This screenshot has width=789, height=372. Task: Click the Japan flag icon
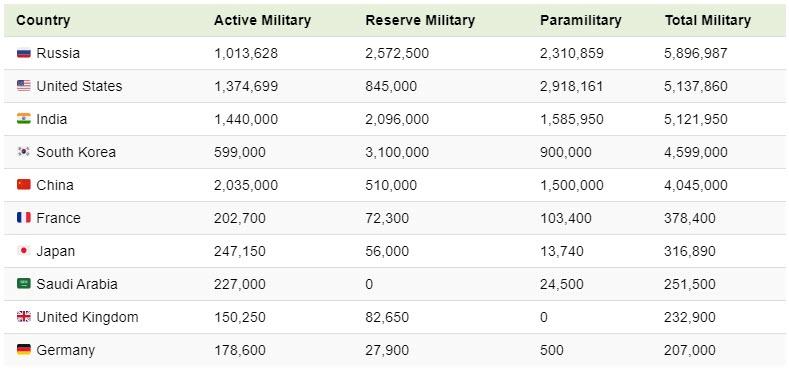(24, 251)
